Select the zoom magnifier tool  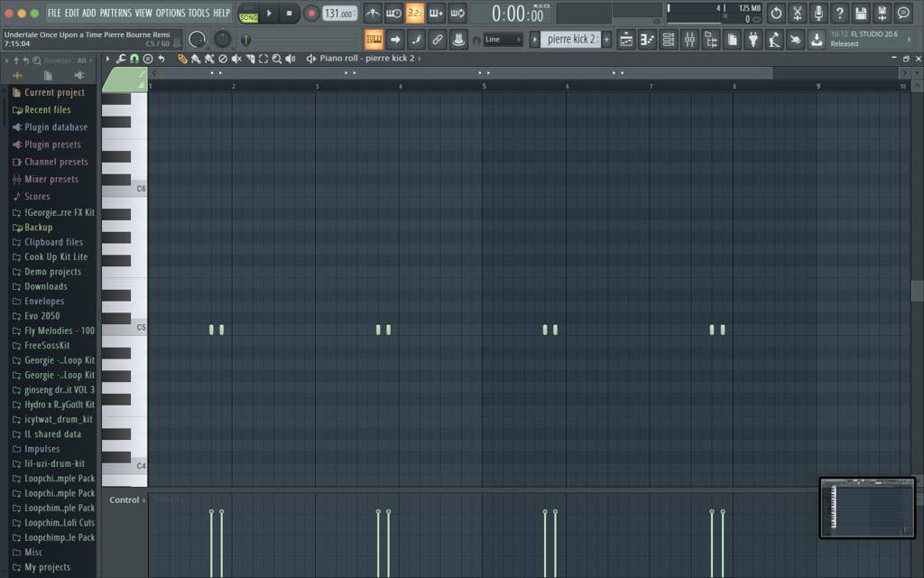coord(276,59)
